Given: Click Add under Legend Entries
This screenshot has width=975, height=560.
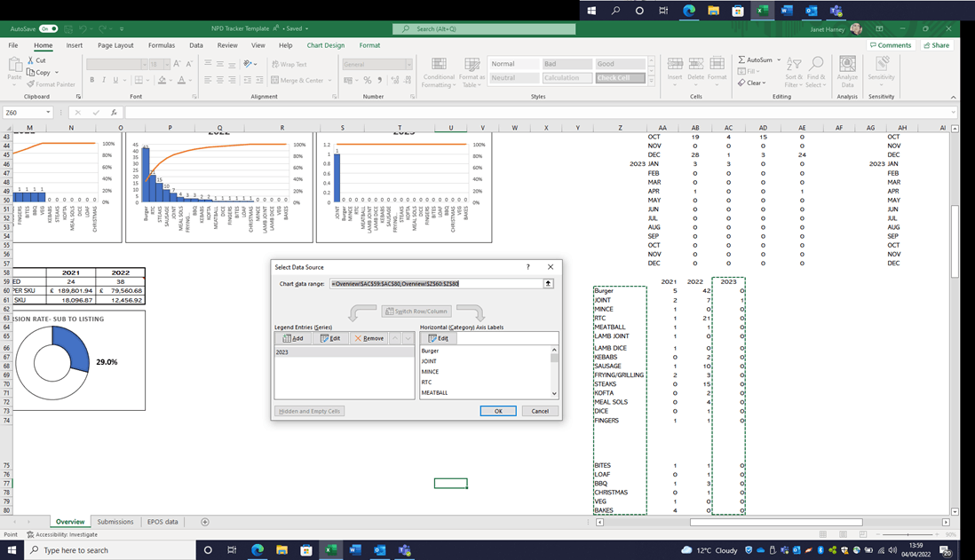Looking at the screenshot, I should (x=293, y=338).
